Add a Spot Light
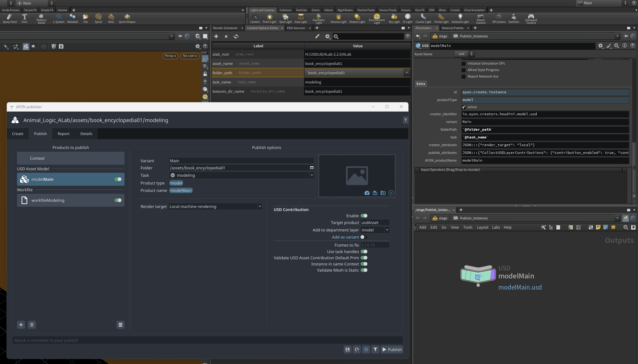 (285, 19)
